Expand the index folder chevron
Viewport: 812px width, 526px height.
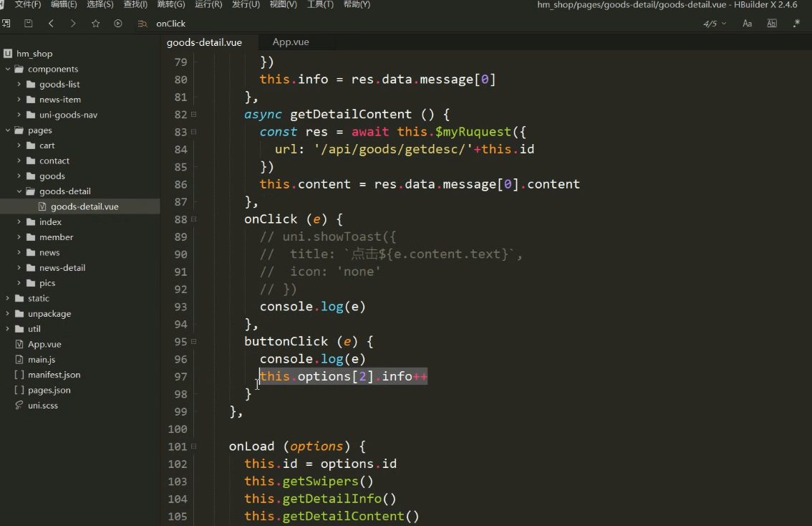point(19,222)
